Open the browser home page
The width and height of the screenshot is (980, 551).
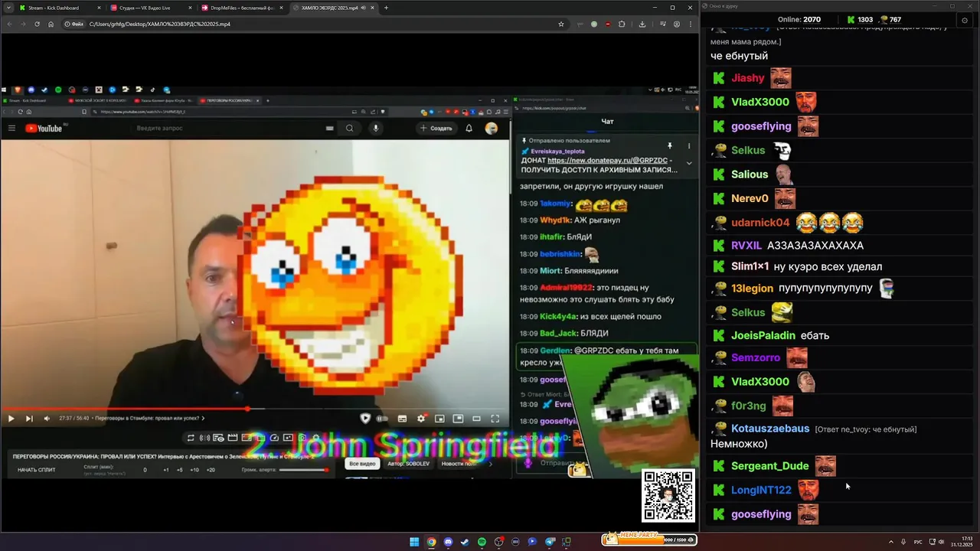[x=51, y=24]
